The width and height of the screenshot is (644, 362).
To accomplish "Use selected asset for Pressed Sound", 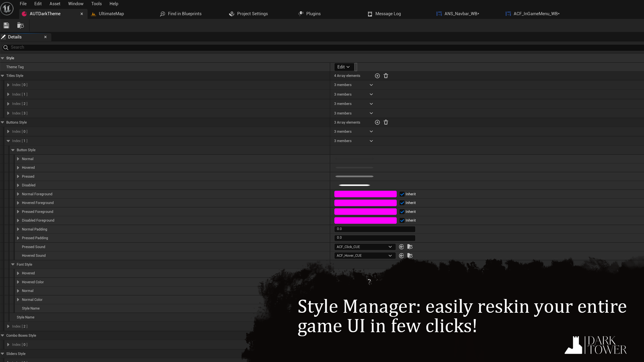I will tap(401, 247).
